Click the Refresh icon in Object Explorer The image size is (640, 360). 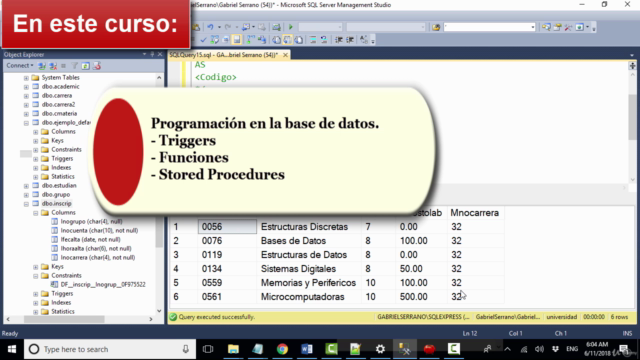[85, 66]
